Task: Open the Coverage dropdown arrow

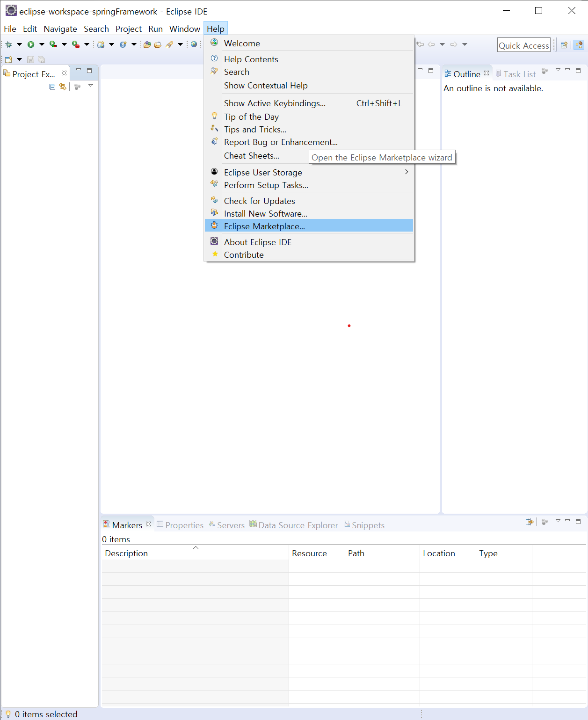Action: coord(64,44)
